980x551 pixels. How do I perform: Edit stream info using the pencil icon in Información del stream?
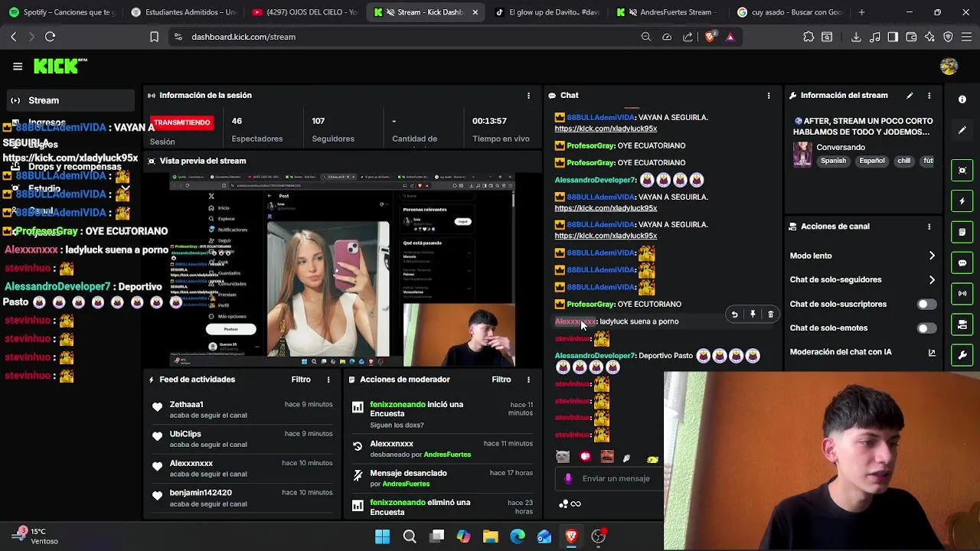coord(910,96)
